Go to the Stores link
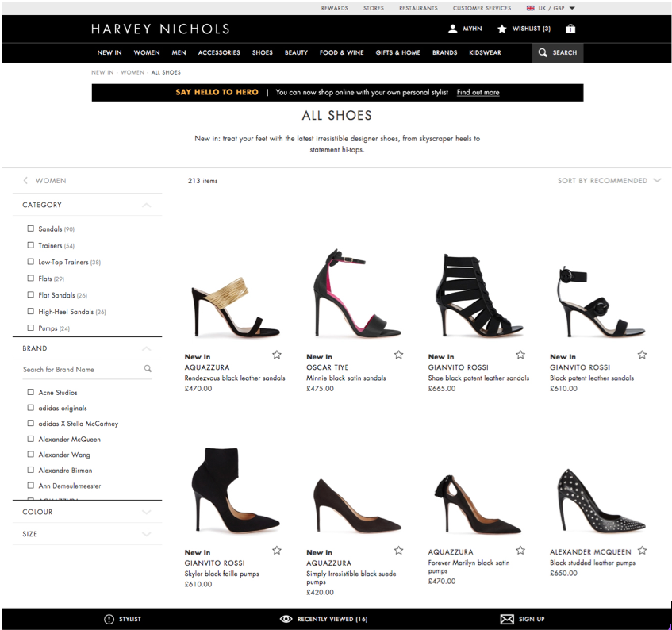Screen dimensions: 672x630 (x=374, y=8)
